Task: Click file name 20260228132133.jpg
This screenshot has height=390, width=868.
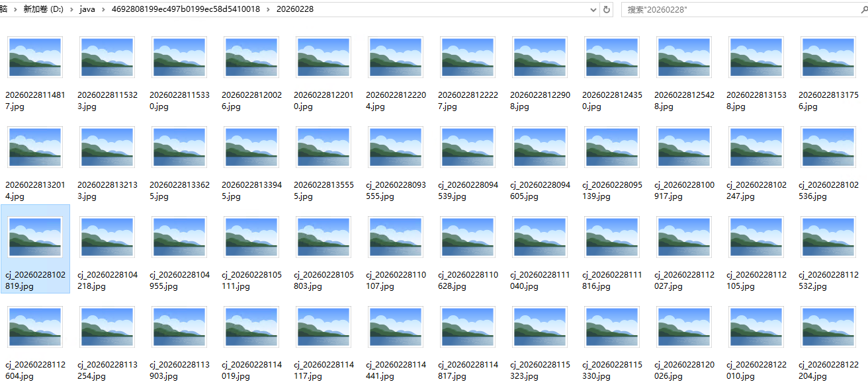Action: coord(107,190)
